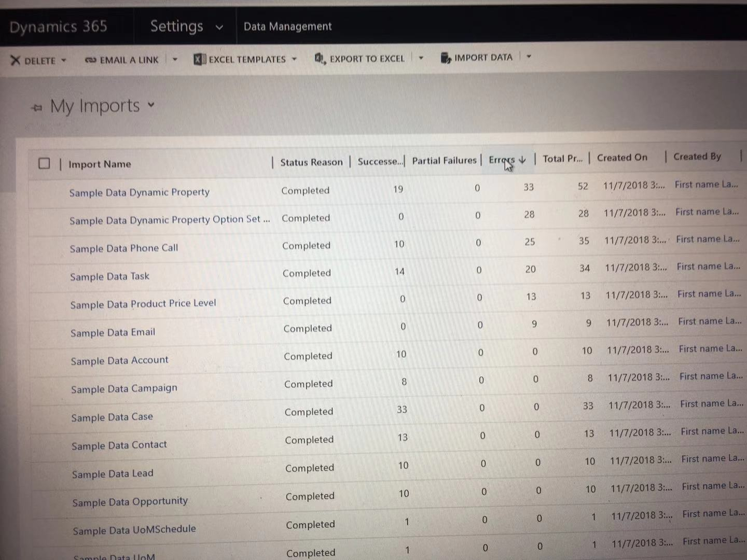Click the Import Data icon
This screenshot has width=747, height=560.
(x=446, y=58)
